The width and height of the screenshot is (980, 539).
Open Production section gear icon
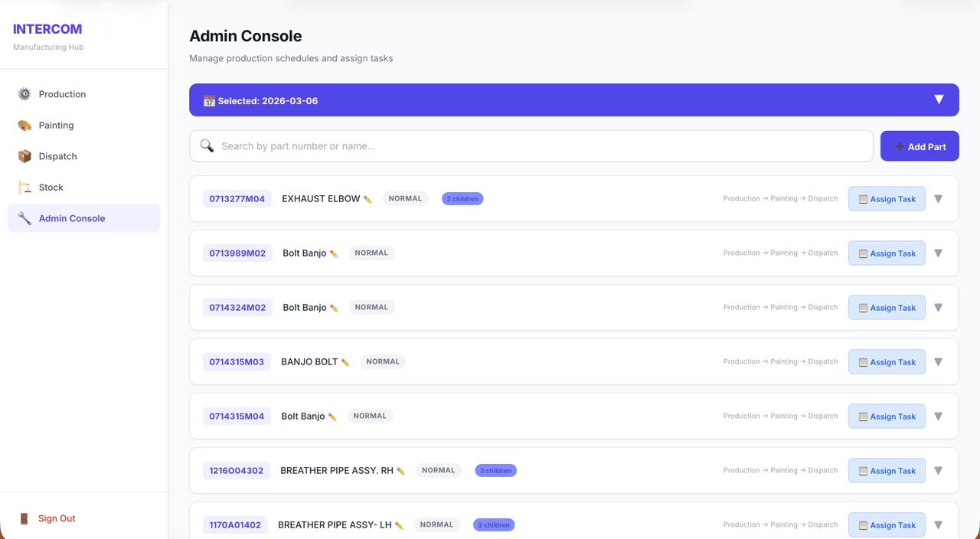(24, 94)
